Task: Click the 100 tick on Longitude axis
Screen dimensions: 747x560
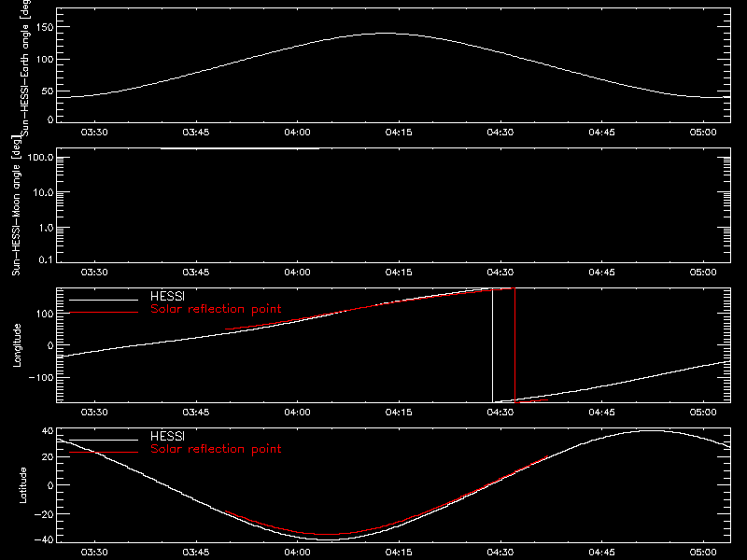Action: click(x=44, y=314)
